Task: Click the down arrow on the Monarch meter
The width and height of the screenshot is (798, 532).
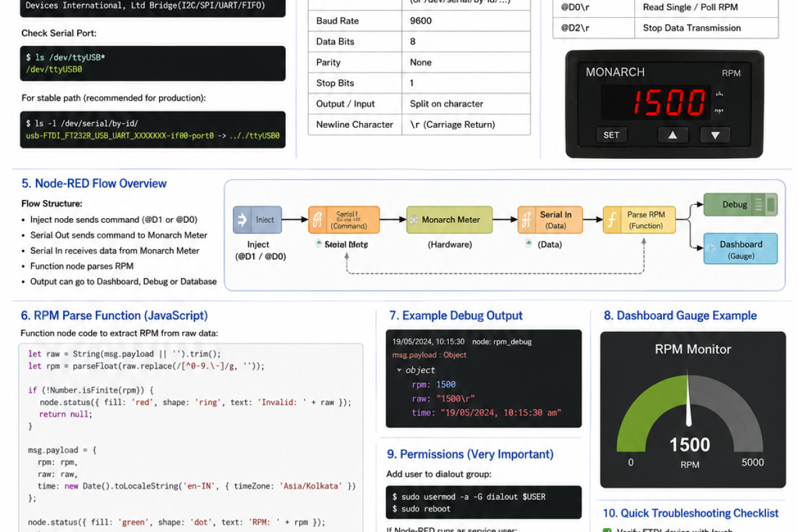Action: pos(716,135)
